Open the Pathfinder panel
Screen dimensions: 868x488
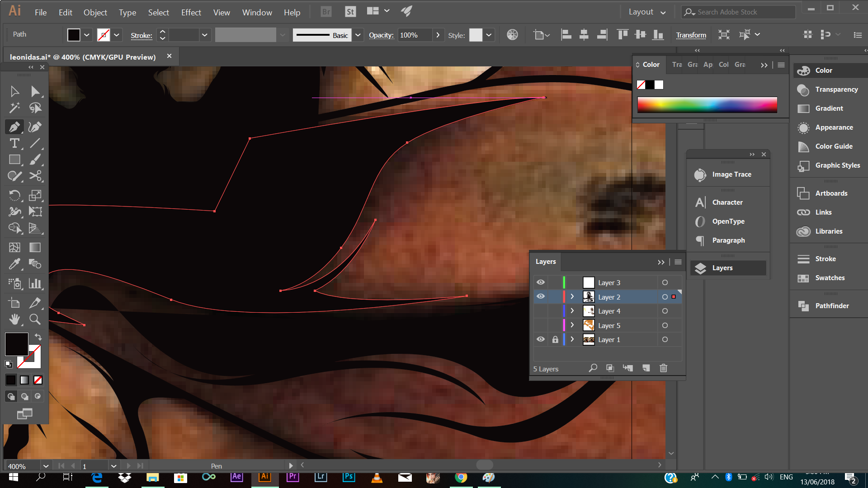click(831, 306)
